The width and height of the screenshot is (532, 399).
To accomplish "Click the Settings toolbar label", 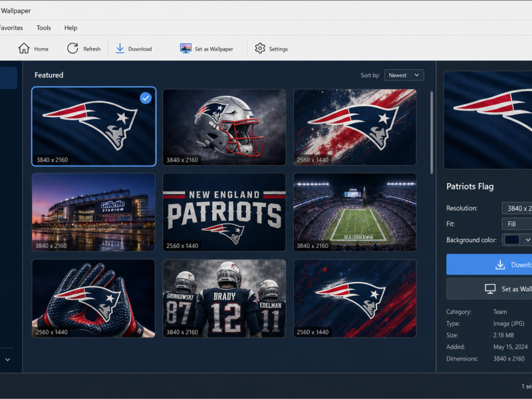I will (278, 49).
